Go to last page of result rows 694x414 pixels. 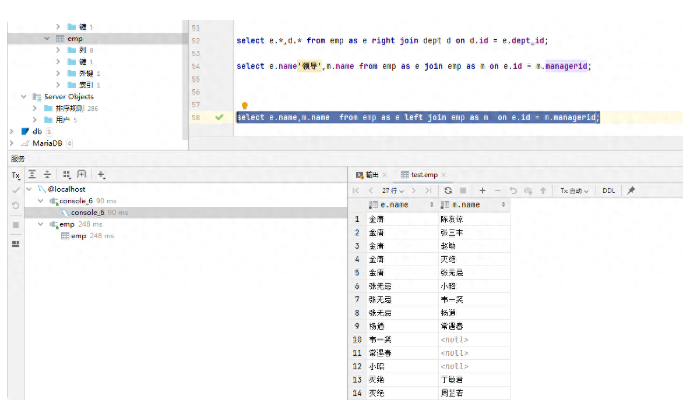[x=428, y=190]
